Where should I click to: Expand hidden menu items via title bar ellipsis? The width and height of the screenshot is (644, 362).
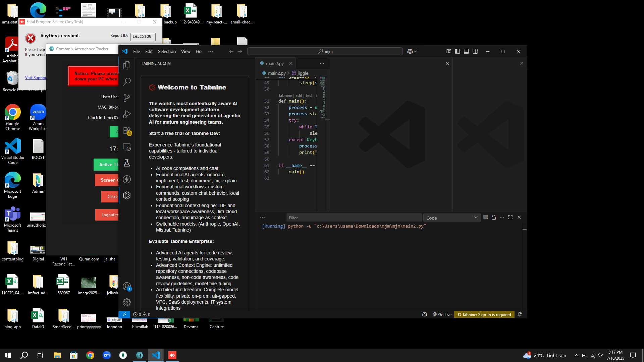(211, 51)
